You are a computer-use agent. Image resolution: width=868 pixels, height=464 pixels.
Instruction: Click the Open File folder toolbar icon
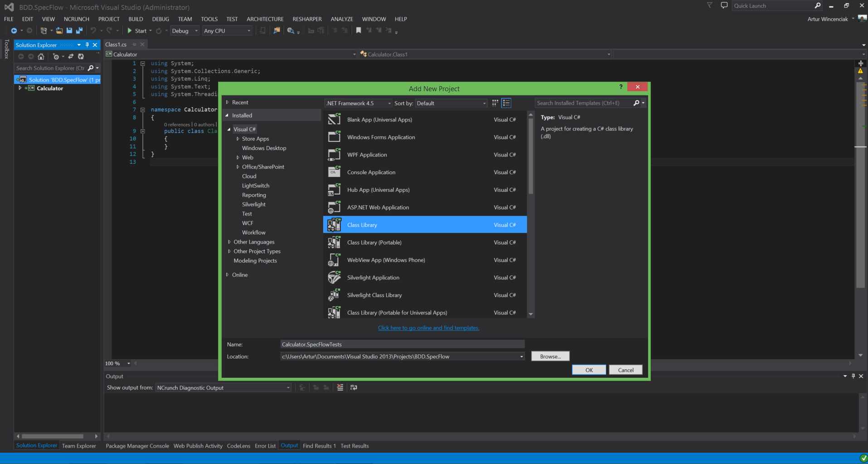click(x=59, y=31)
